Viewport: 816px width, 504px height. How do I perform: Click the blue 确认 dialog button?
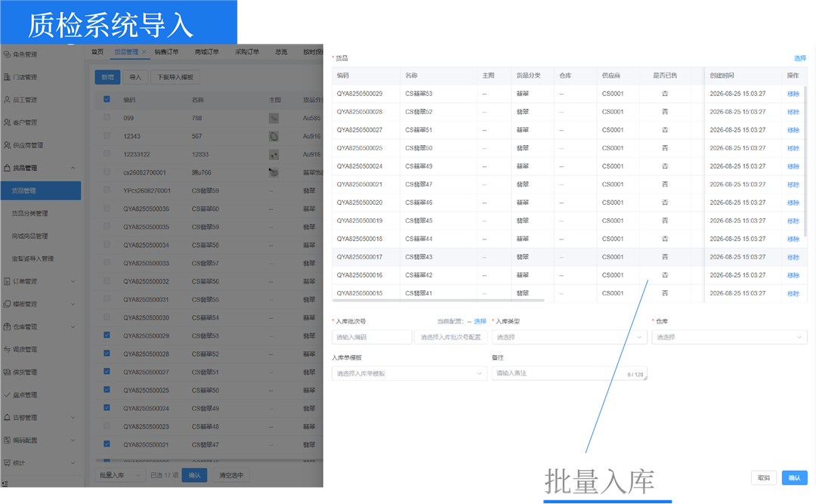[x=794, y=478]
